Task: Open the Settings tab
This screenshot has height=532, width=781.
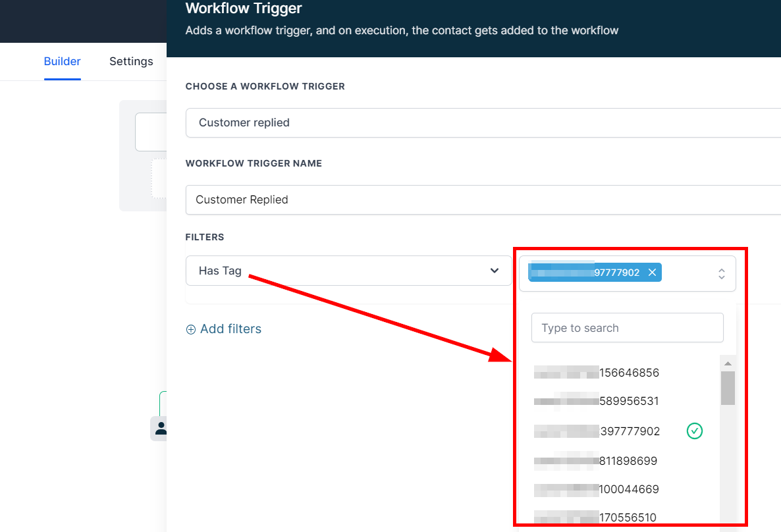Action: point(131,61)
